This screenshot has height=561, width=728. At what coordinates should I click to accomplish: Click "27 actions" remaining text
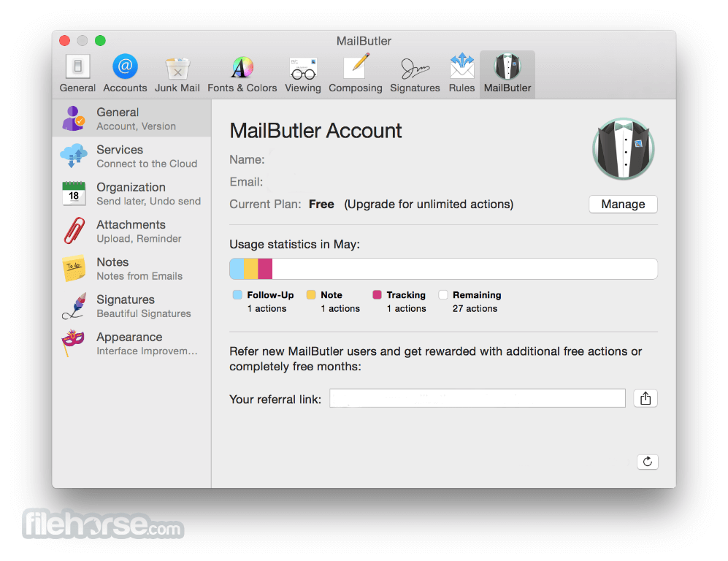475,309
